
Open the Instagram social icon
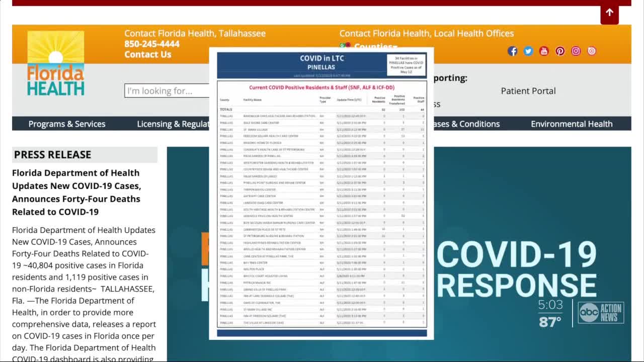576,51
